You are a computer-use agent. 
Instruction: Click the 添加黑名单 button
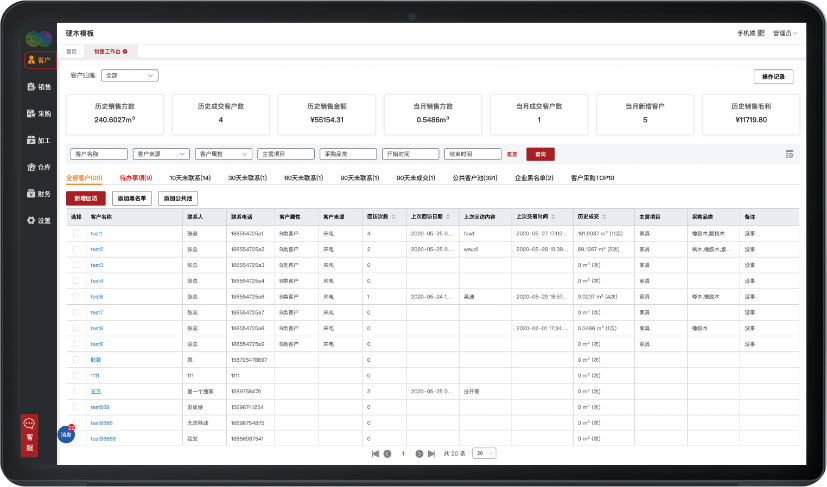[x=132, y=198]
